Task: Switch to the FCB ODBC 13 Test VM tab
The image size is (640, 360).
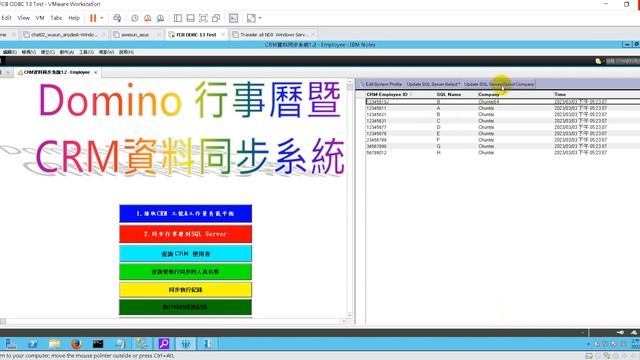Action: (196, 35)
